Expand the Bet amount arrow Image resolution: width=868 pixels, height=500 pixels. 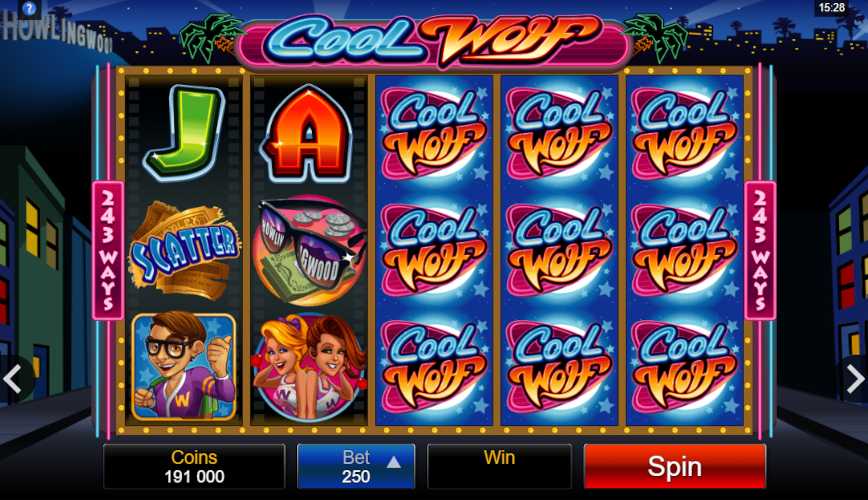coord(394,462)
